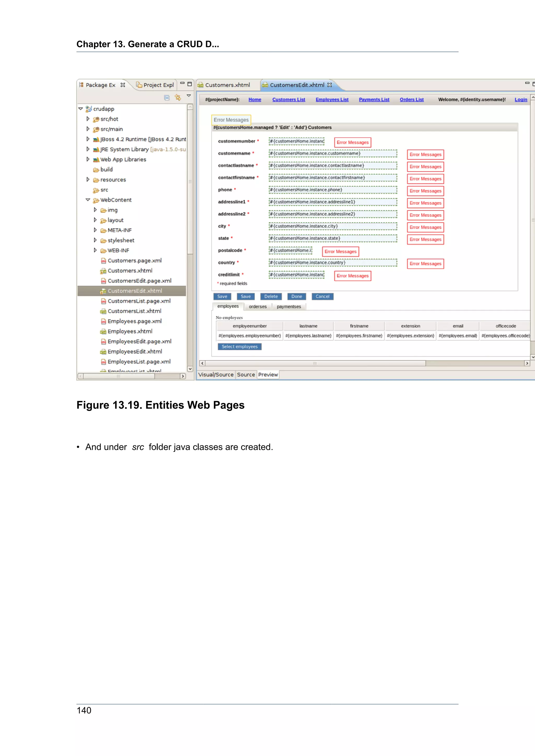Click the Login link

pos(521,99)
